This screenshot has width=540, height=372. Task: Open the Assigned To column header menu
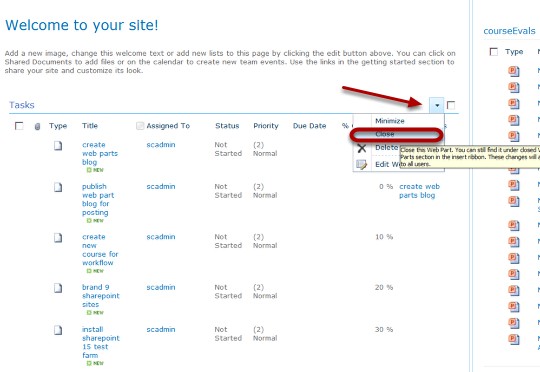pyautogui.click(x=168, y=126)
